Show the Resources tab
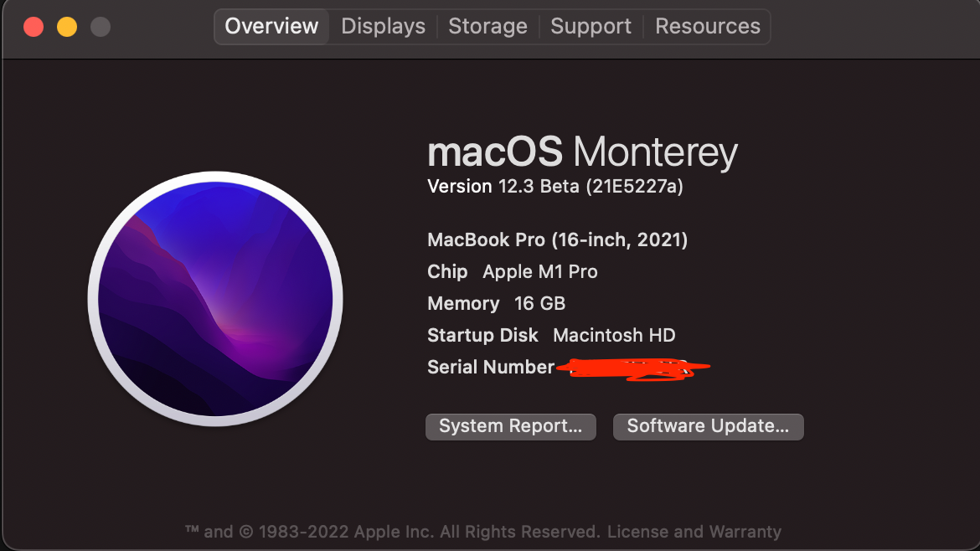Viewport: 980px width, 551px height. pyautogui.click(x=708, y=26)
